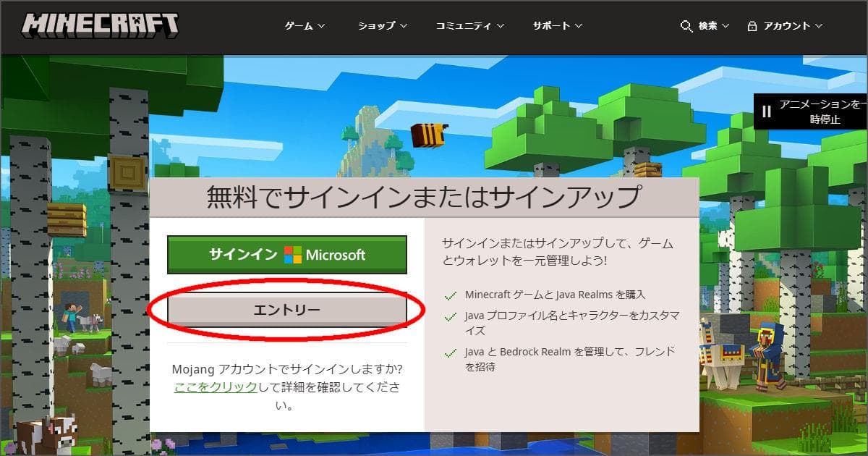
Task: Click the search magnifier icon
Action: click(x=687, y=26)
